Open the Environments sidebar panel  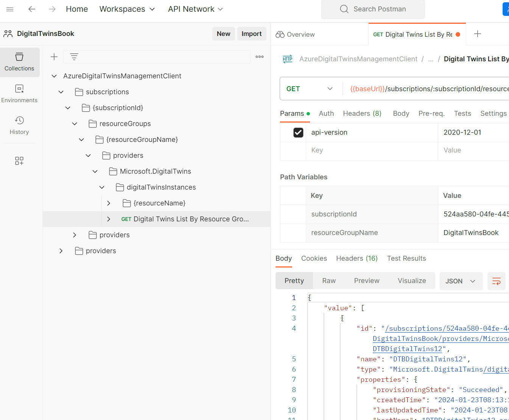coord(19,94)
